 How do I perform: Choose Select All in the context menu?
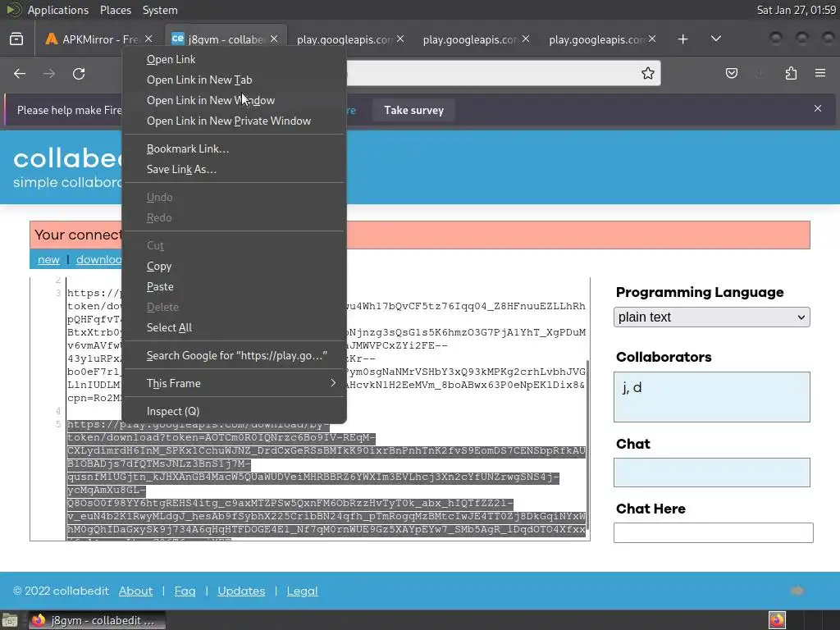pyautogui.click(x=235, y=327)
